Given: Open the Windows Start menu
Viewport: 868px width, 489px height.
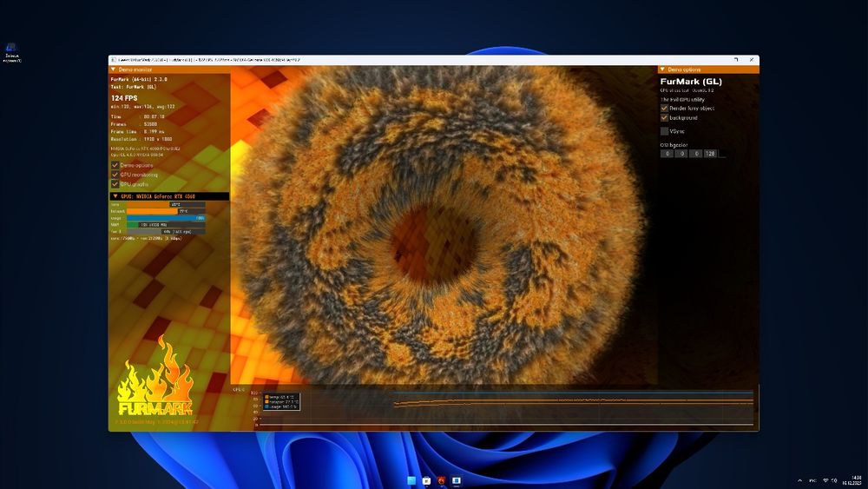Looking at the screenshot, I should (411, 480).
